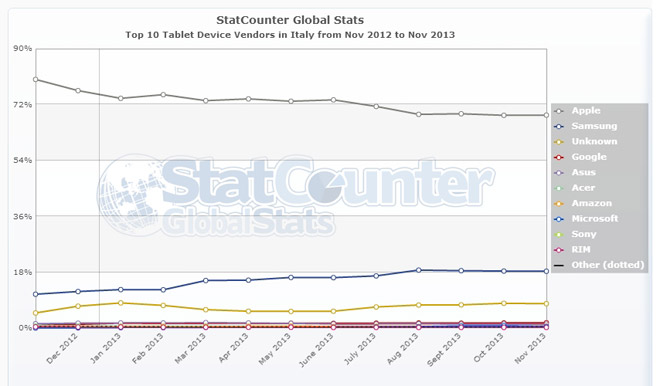Toggle the Sony series in legend
The width and height of the screenshot is (660, 386).
coord(583,234)
